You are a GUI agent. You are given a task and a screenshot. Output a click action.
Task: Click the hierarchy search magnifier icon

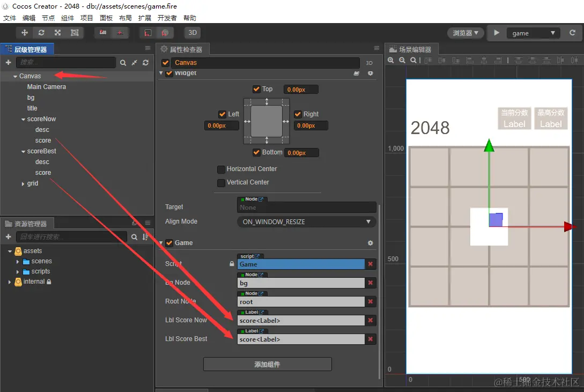click(123, 63)
